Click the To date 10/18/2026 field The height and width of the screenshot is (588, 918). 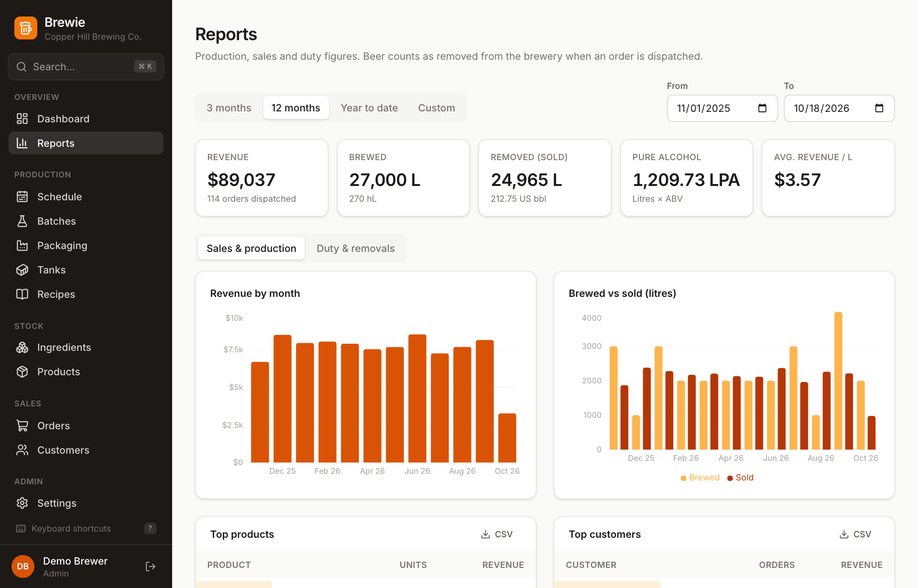click(x=839, y=108)
